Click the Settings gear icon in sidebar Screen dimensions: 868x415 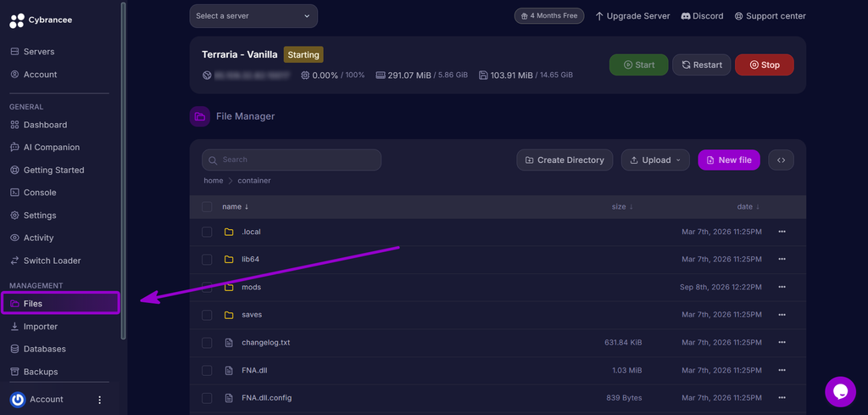pos(14,215)
